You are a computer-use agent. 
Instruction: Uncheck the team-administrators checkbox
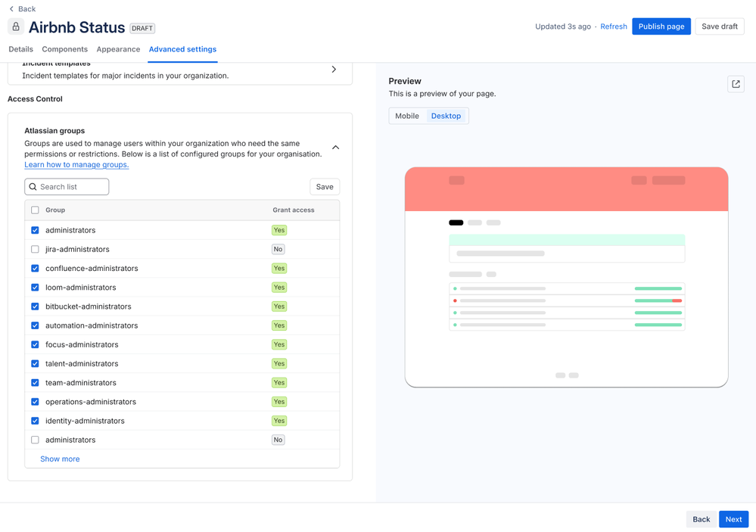36,382
